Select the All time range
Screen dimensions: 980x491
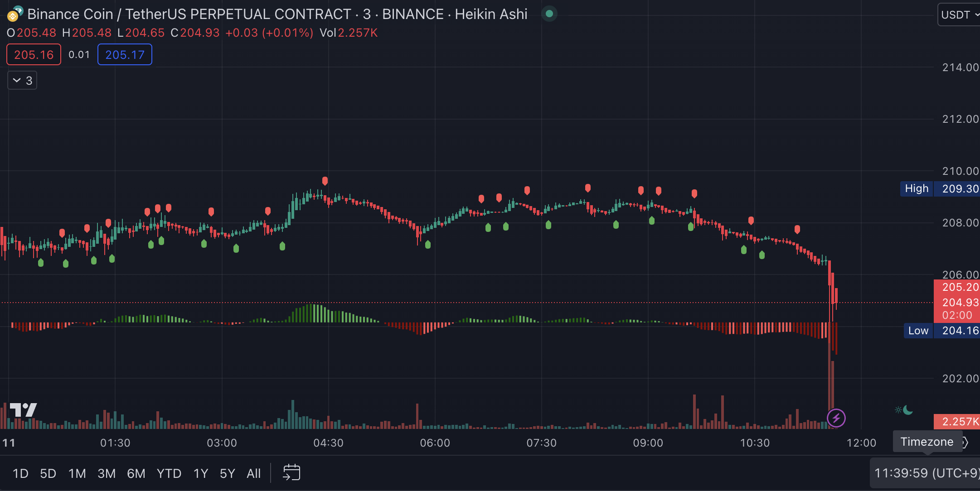[x=253, y=473]
